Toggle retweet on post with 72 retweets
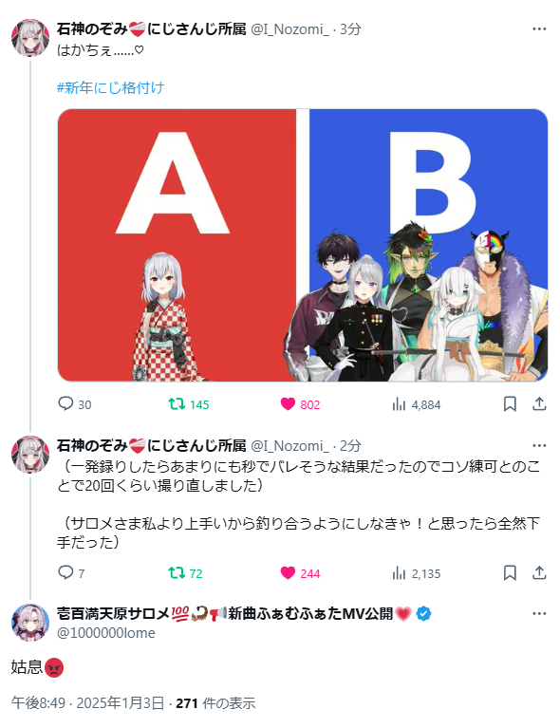Viewport: 560px width, 728px height. pos(177,573)
